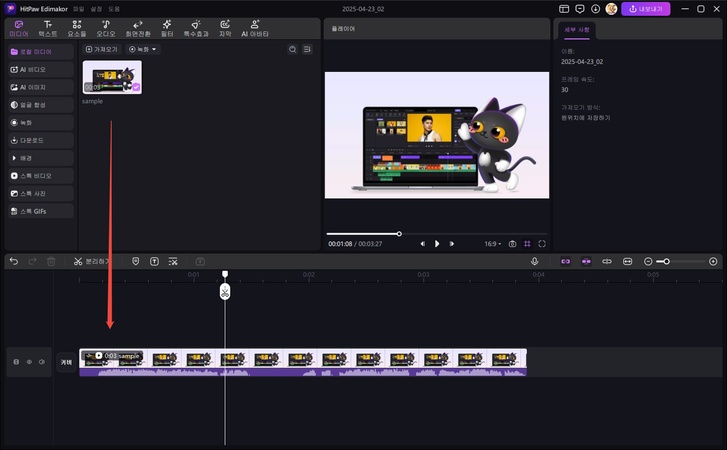
Task: Select 스톡 사진 in sidebar
Action: 41,193
